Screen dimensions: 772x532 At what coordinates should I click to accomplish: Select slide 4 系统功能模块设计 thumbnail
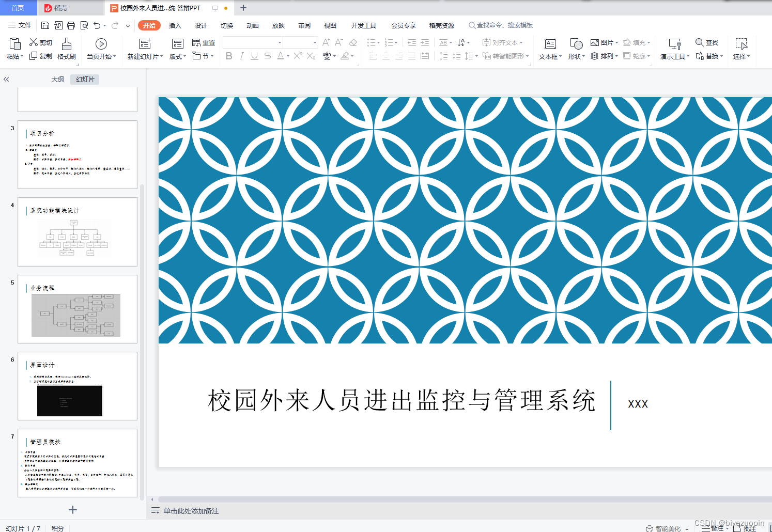(x=78, y=231)
